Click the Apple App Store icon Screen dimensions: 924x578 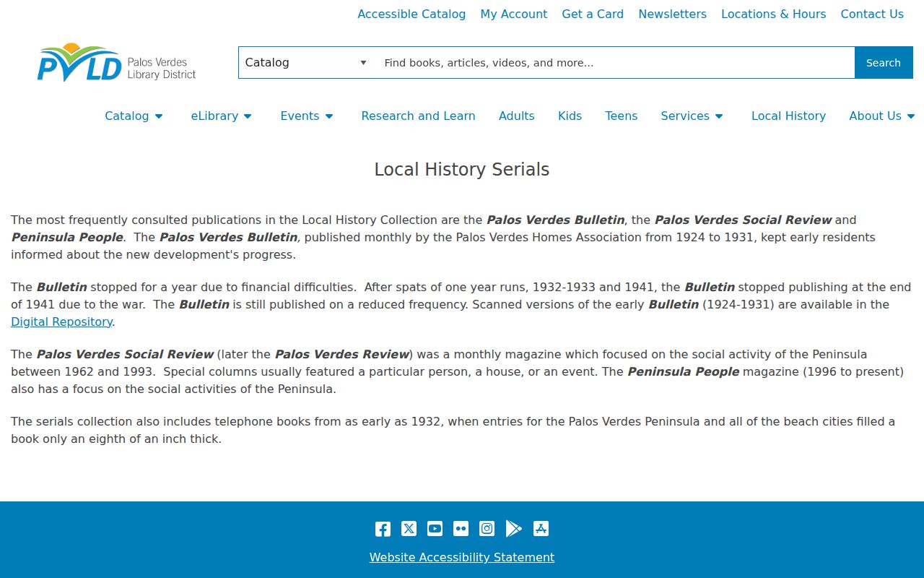click(x=541, y=529)
